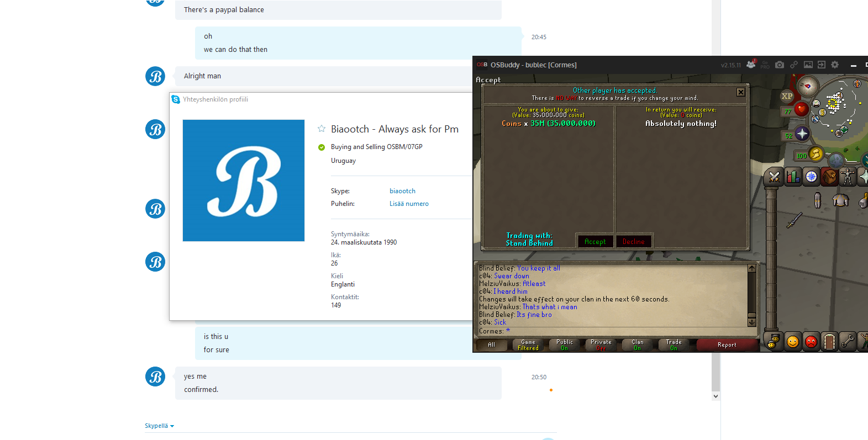Click chat box scroll down arrow
The image size is (868, 440).
tap(752, 322)
